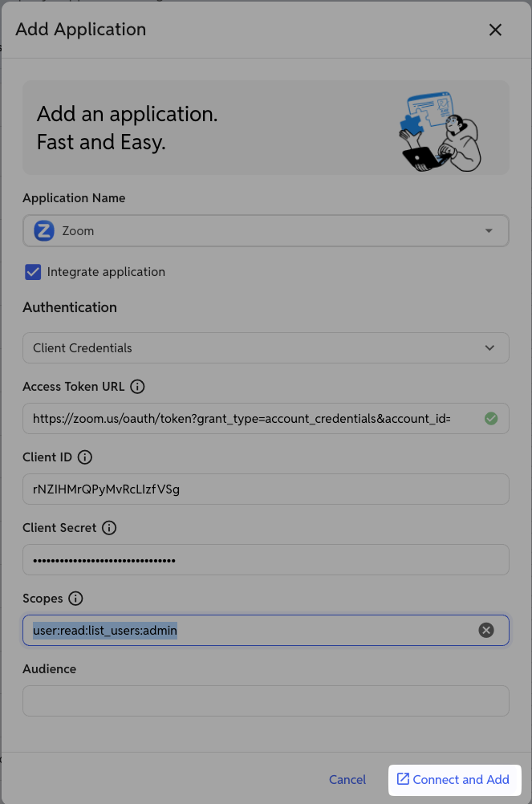This screenshot has height=804, width=532.
Task: Click the Client Secret info icon
Action: (109, 528)
